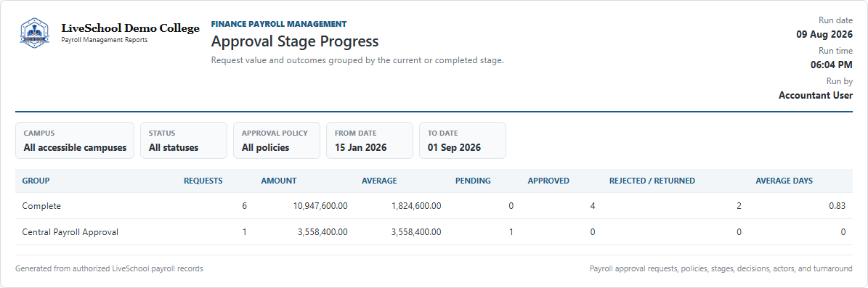This screenshot has width=868, height=288.
Task: Click the run time value 06:04 PM
Action: pos(832,65)
